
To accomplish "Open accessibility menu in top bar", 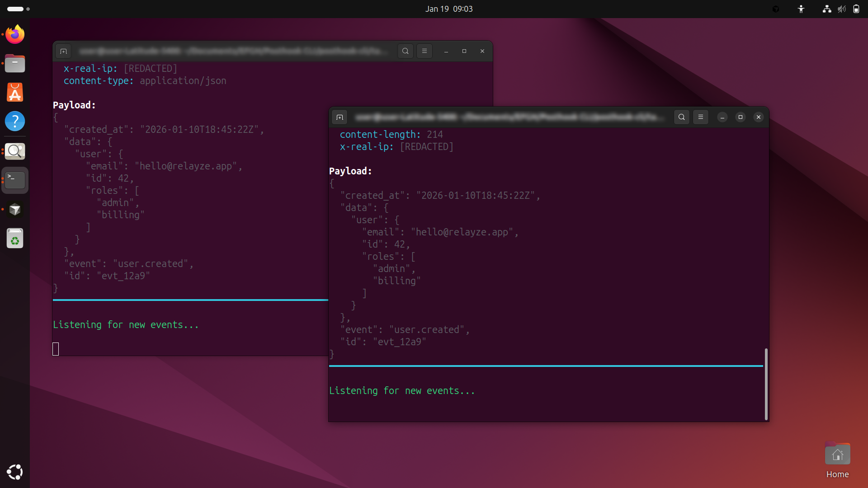I will (801, 9).
